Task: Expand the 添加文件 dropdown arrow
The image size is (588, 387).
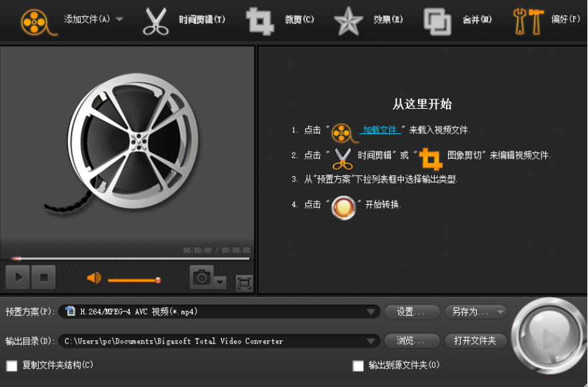Action: tap(120, 19)
